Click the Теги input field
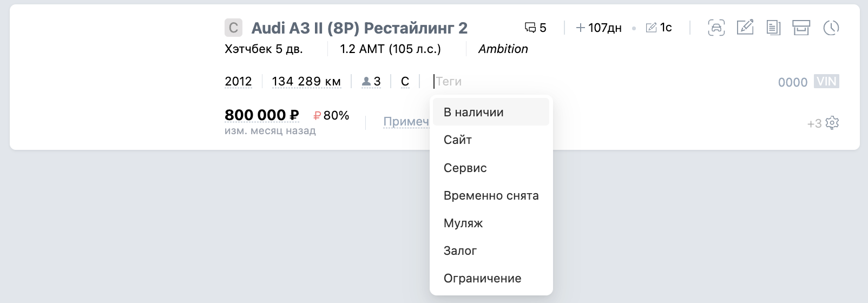 (x=460, y=82)
